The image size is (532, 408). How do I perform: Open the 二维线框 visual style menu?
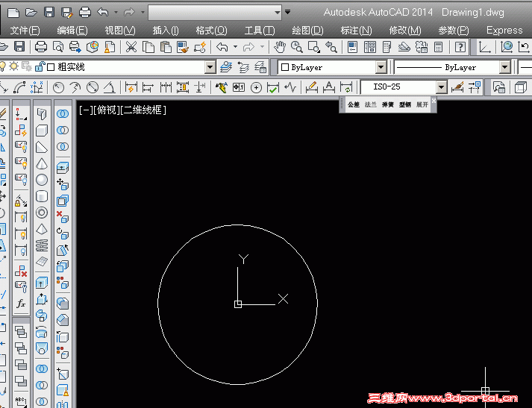pos(143,110)
